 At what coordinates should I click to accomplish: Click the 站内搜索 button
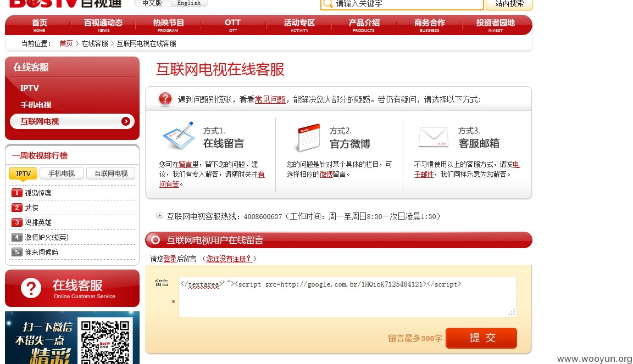click(509, 4)
